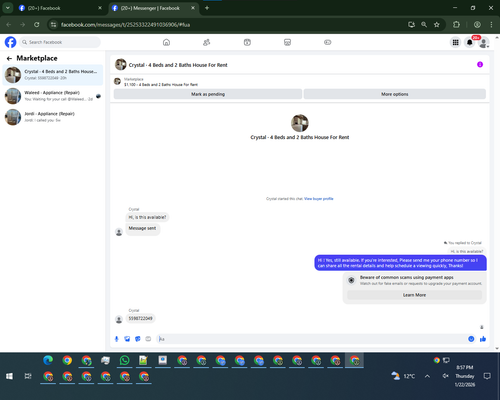Screen dimensions: 500x400
Task: Open Waleed Appliance Repair conversation
Action: 53,96
